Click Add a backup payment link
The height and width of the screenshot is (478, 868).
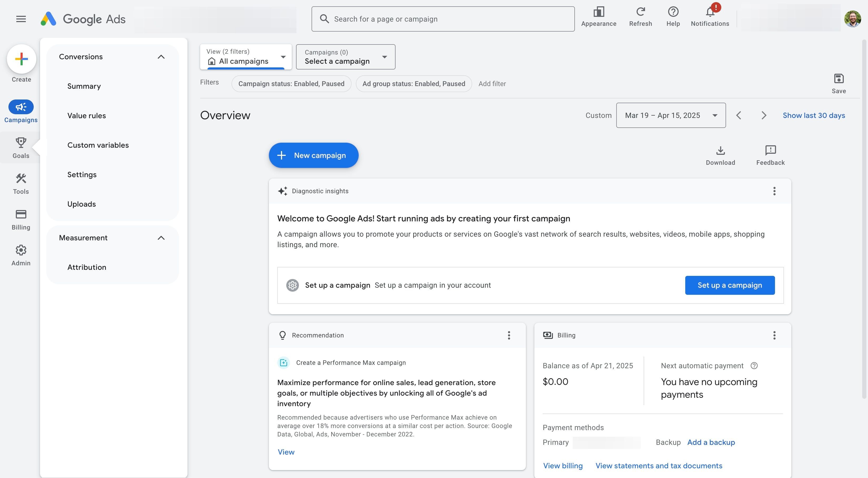711,442
